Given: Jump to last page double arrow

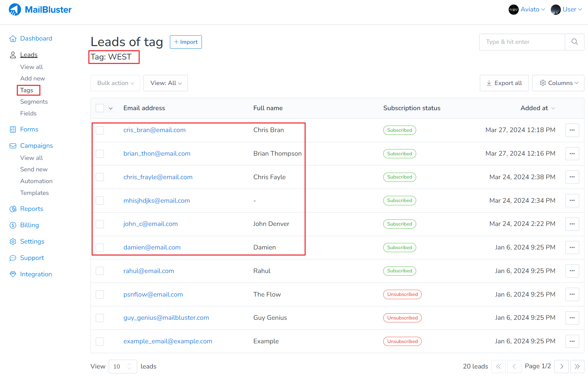Looking at the screenshot, I should (x=577, y=367).
